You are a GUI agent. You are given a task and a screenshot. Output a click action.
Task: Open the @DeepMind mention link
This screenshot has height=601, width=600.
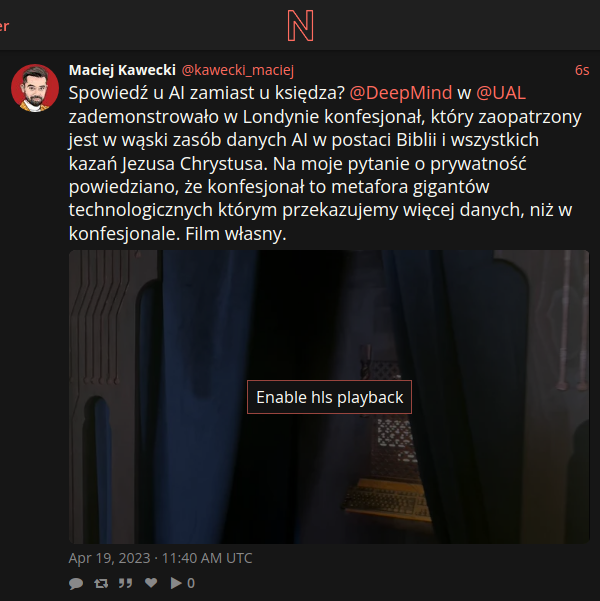click(400, 93)
